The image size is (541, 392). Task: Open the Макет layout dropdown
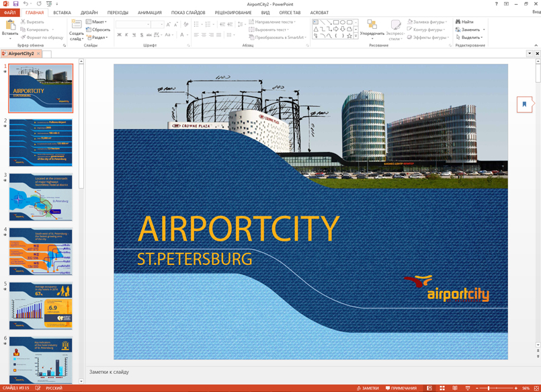pyautogui.click(x=97, y=22)
